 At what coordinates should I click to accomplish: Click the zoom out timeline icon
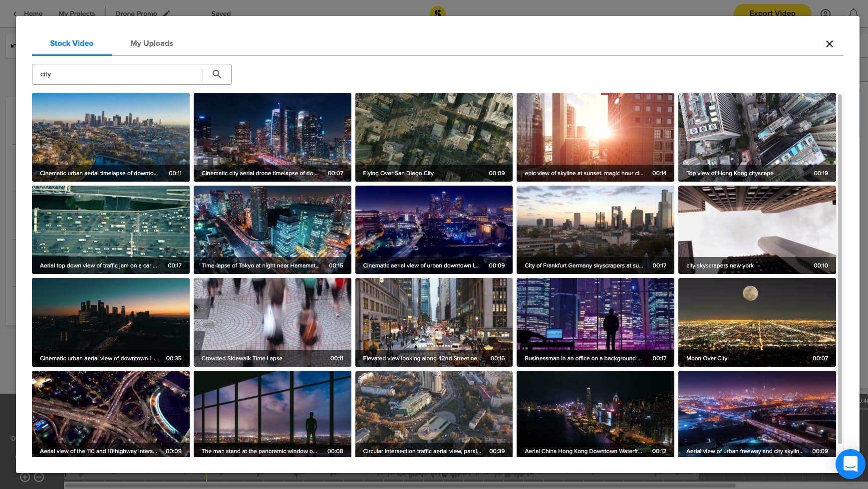(39, 478)
